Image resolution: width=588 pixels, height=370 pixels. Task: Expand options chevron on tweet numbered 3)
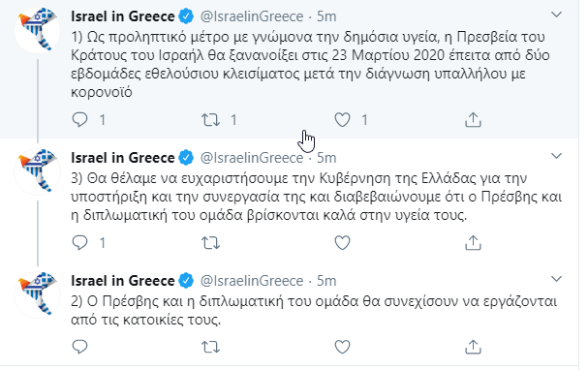pyautogui.click(x=556, y=156)
